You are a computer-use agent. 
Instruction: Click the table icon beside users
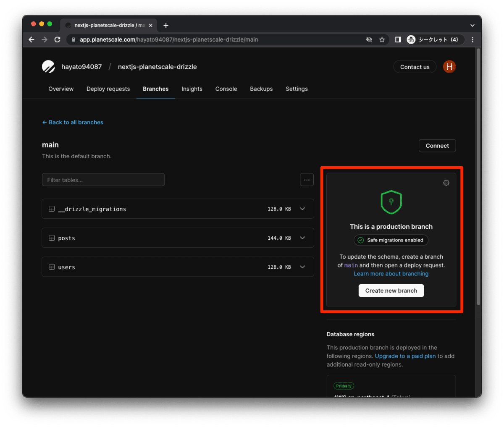52,267
